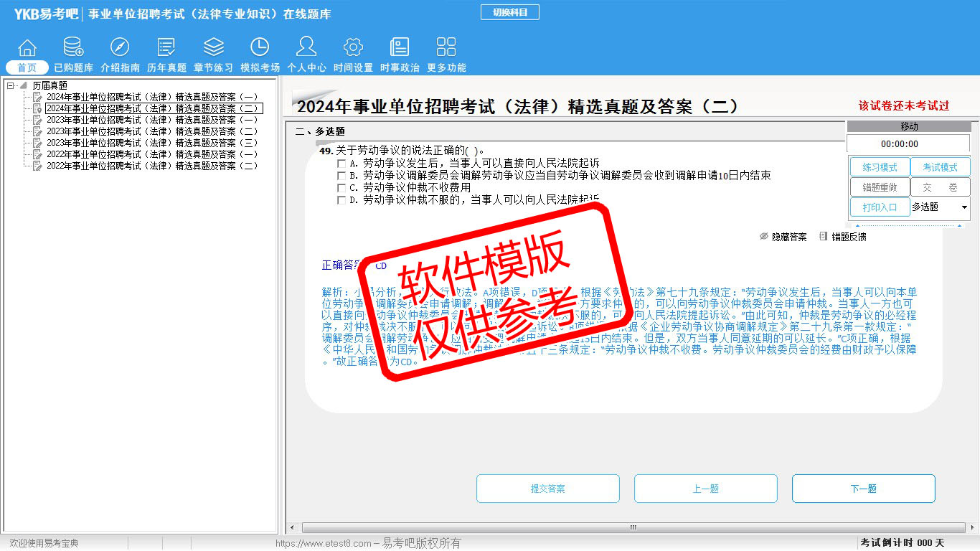Collapse the 历届真题 tree root
This screenshot has width=980, height=551.
[x=11, y=85]
